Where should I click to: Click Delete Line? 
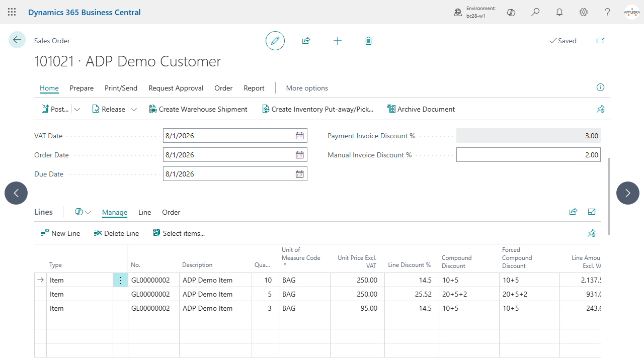point(116,233)
